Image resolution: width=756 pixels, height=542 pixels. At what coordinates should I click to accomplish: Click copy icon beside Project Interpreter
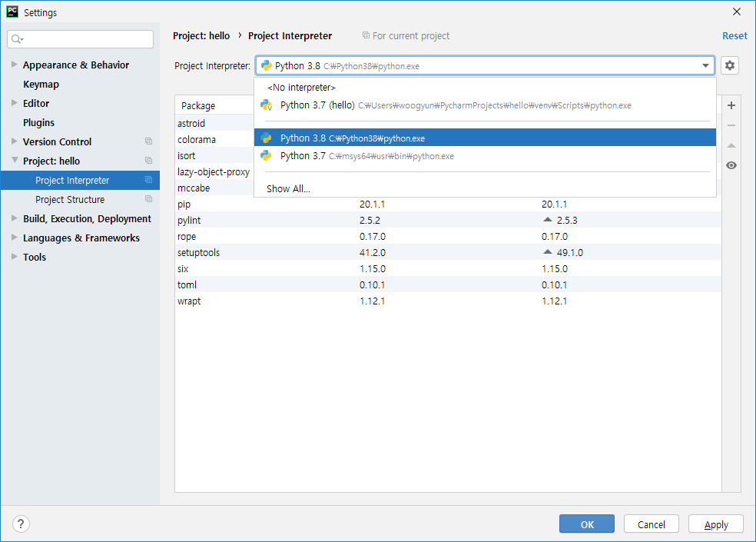pyautogui.click(x=148, y=180)
